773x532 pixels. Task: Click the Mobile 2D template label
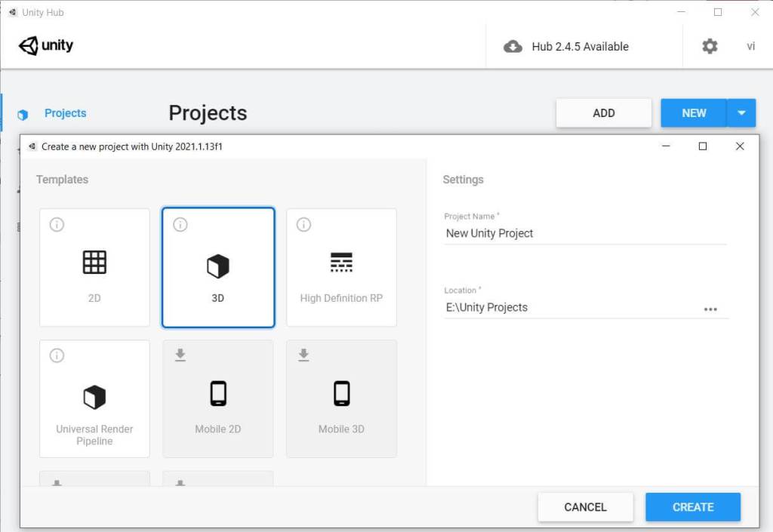pos(218,429)
